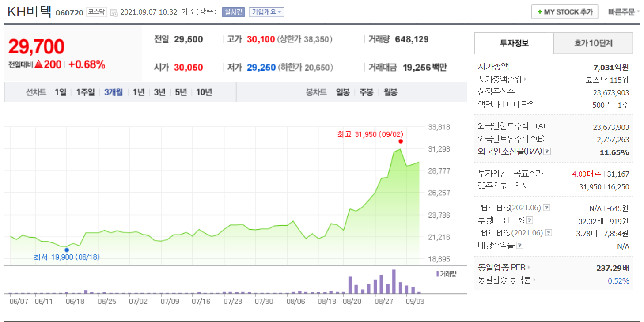
Task: Click the 08/20 date label on chart axis
Action: tap(352, 302)
